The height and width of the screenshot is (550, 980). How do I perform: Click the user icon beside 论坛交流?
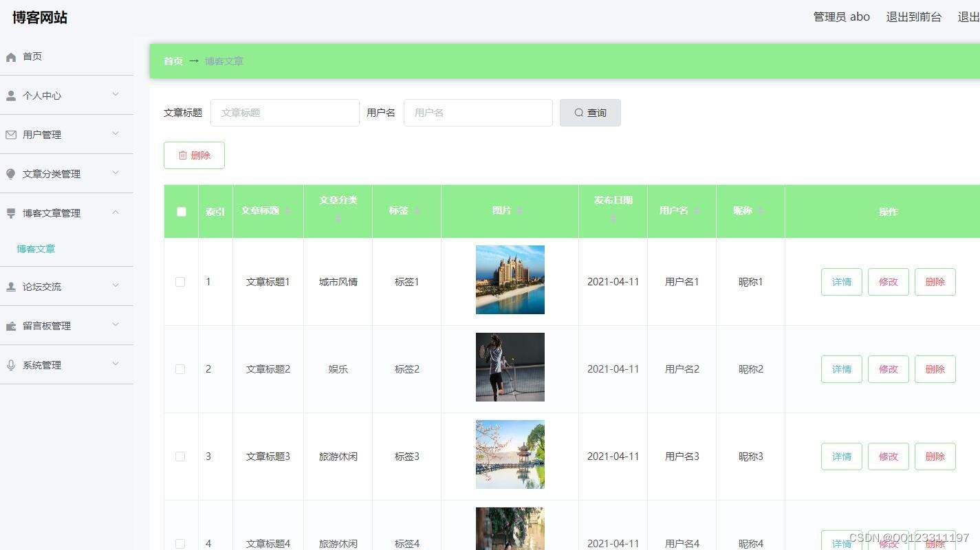11,287
